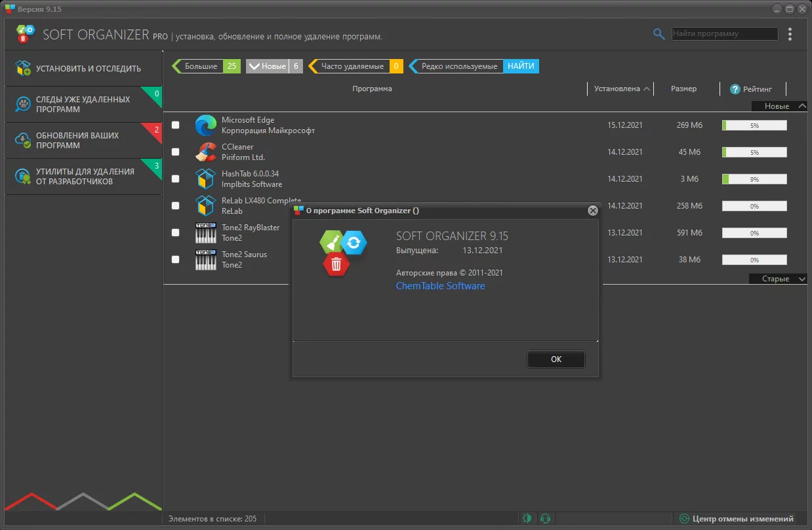Click the Microsoft Edge program icon
The height and width of the screenshot is (530, 812).
[x=206, y=125]
